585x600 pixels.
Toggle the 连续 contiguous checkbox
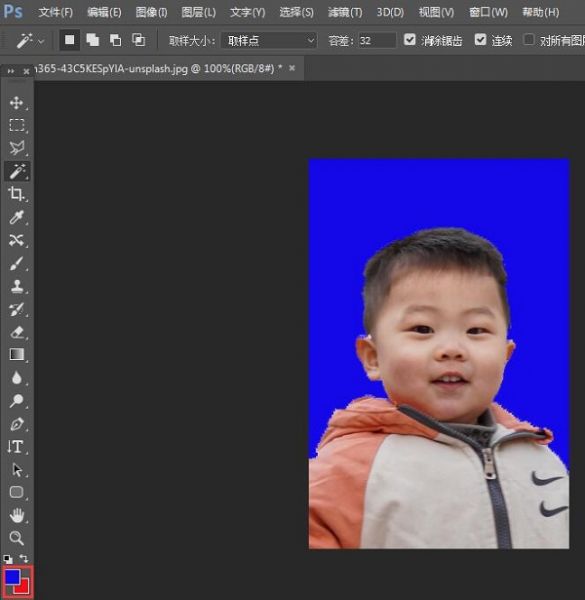click(x=481, y=39)
